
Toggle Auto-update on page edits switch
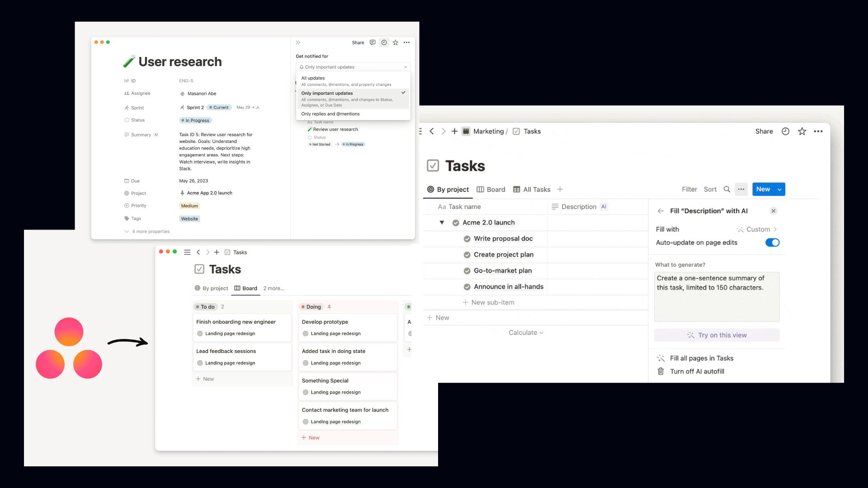click(772, 243)
